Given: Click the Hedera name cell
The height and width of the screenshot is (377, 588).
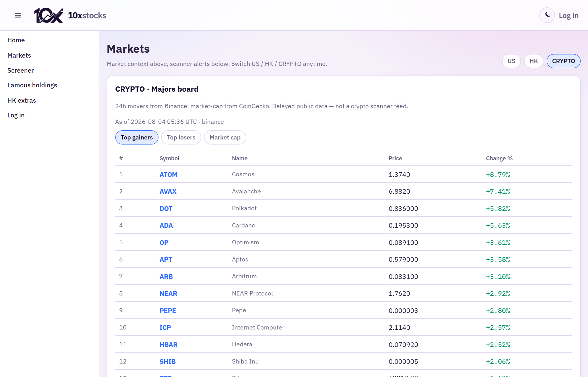Looking at the screenshot, I should tap(242, 344).
